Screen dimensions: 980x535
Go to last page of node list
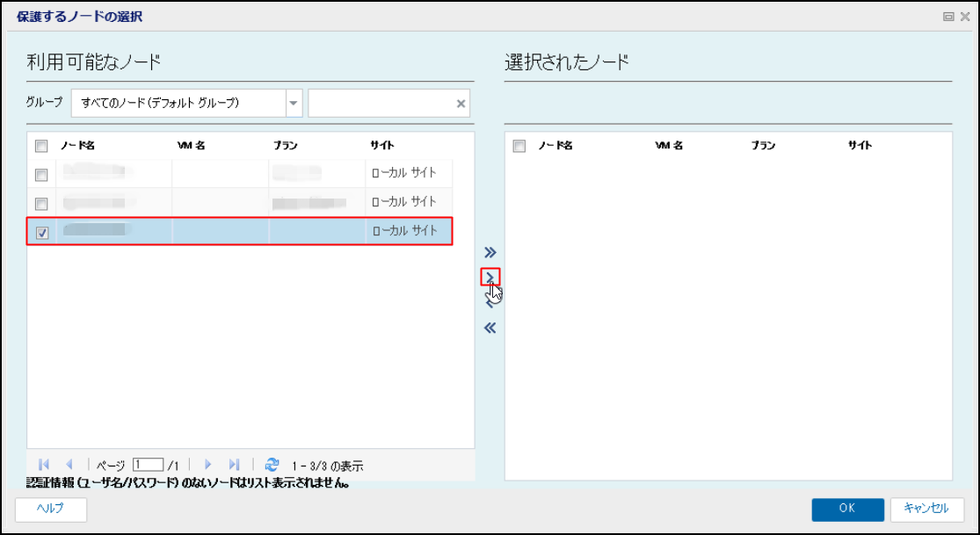(234, 465)
